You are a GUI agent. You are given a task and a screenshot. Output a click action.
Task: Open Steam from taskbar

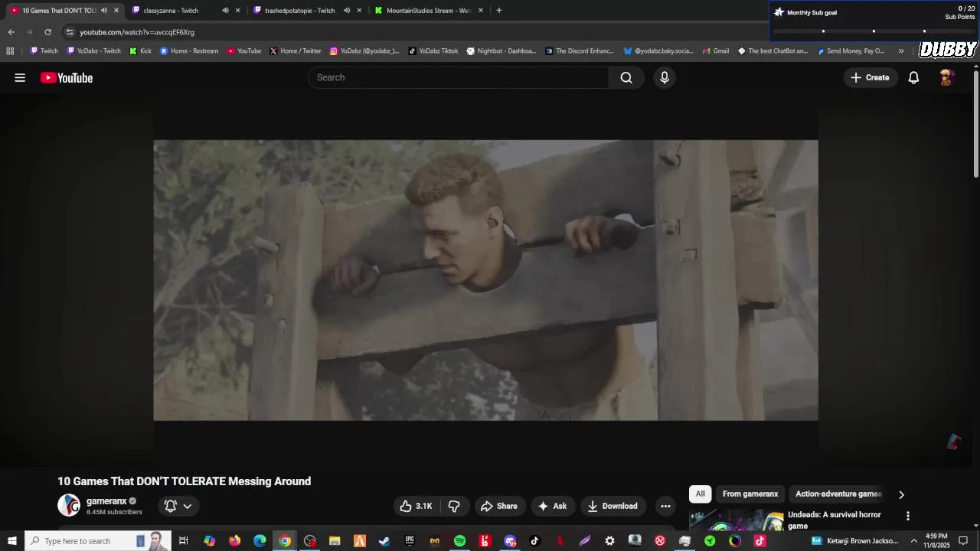coord(384,541)
